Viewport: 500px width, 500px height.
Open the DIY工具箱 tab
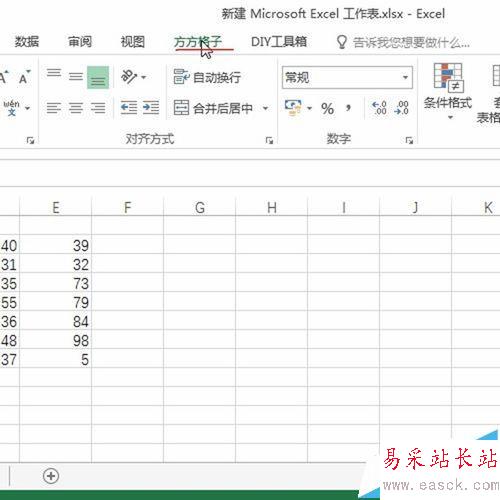pos(279,42)
